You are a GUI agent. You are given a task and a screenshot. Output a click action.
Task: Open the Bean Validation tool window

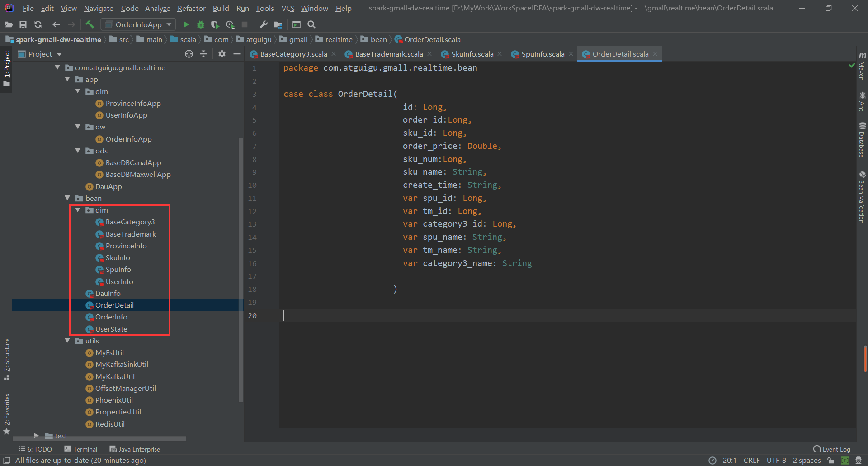point(862,197)
